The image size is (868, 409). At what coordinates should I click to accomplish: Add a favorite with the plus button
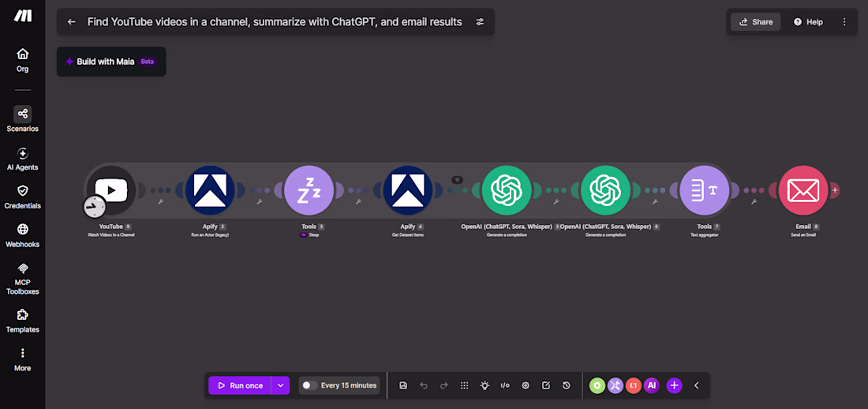click(674, 385)
